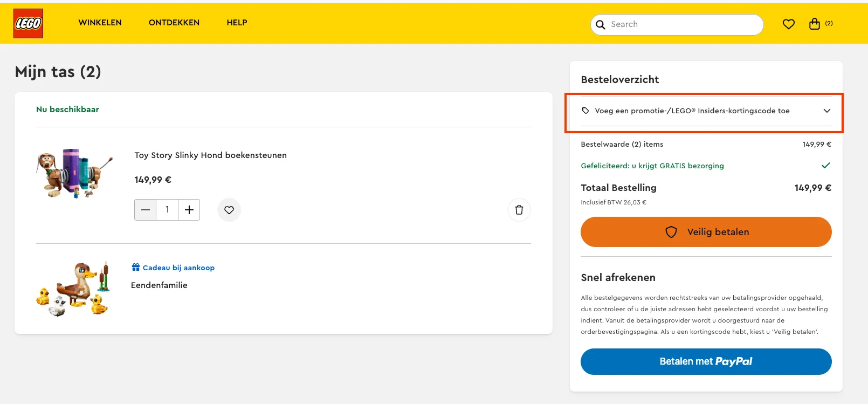Click the Veilig betalen button

(x=706, y=232)
